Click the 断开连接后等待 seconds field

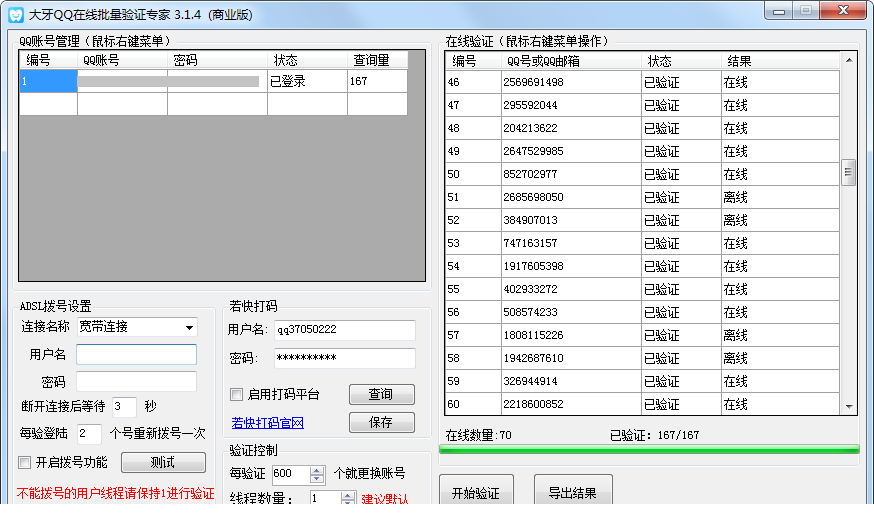click(x=124, y=407)
